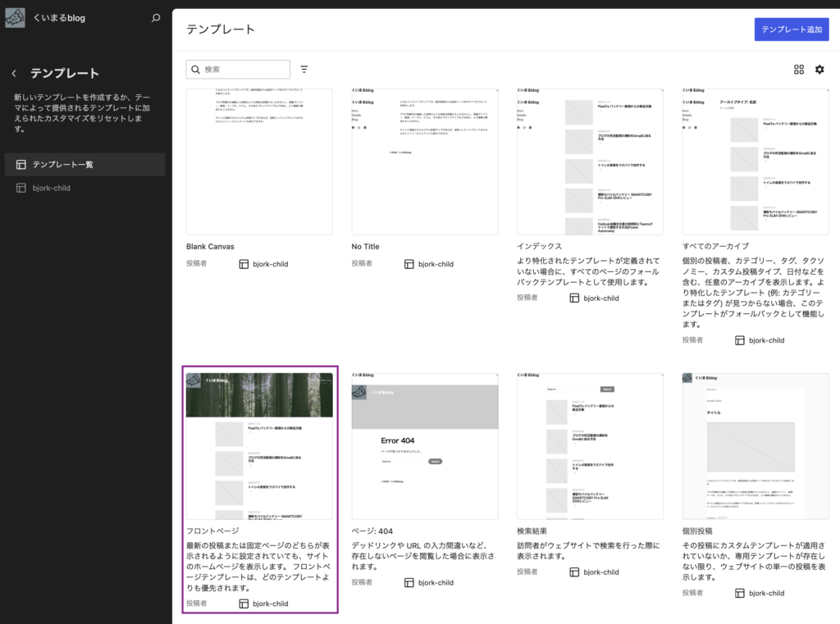Open view options gear icon
This screenshot has height=624, width=840.
tap(819, 69)
